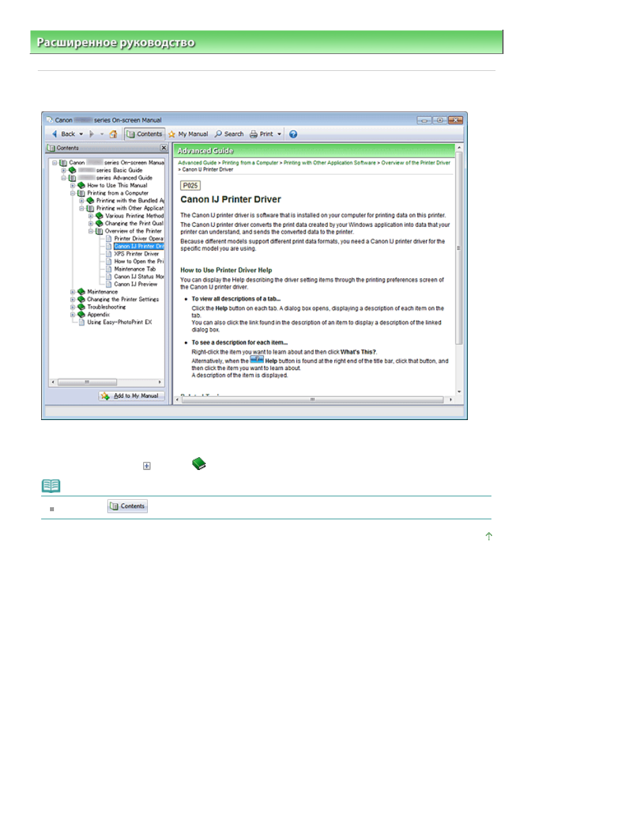Follow the Advanced Guide breadcrumb link
Image resolution: width=644 pixels, height=834 pixels.
pyautogui.click(x=197, y=163)
